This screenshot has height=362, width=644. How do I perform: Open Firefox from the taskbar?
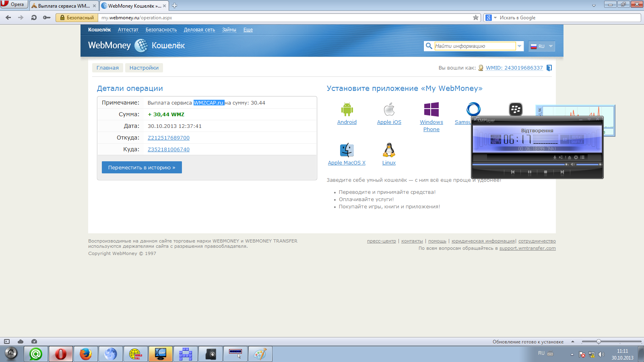[86, 354]
